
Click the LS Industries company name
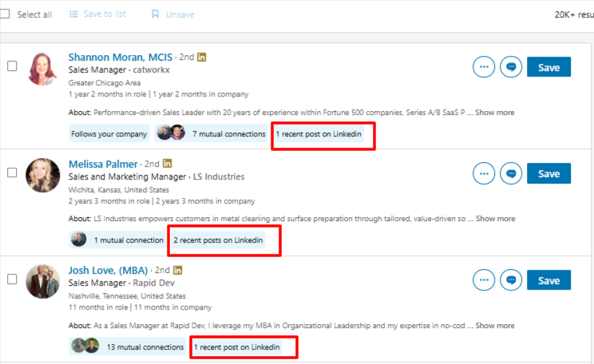219,176
